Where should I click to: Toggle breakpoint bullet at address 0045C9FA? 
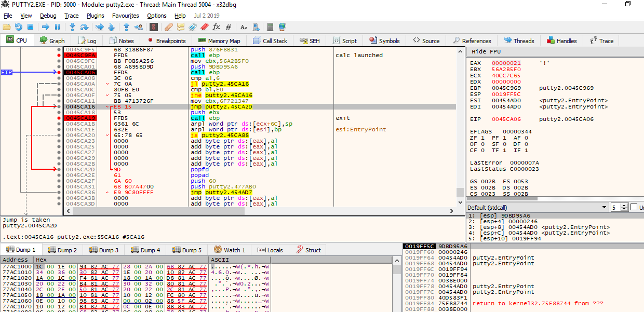click(59, 55)
